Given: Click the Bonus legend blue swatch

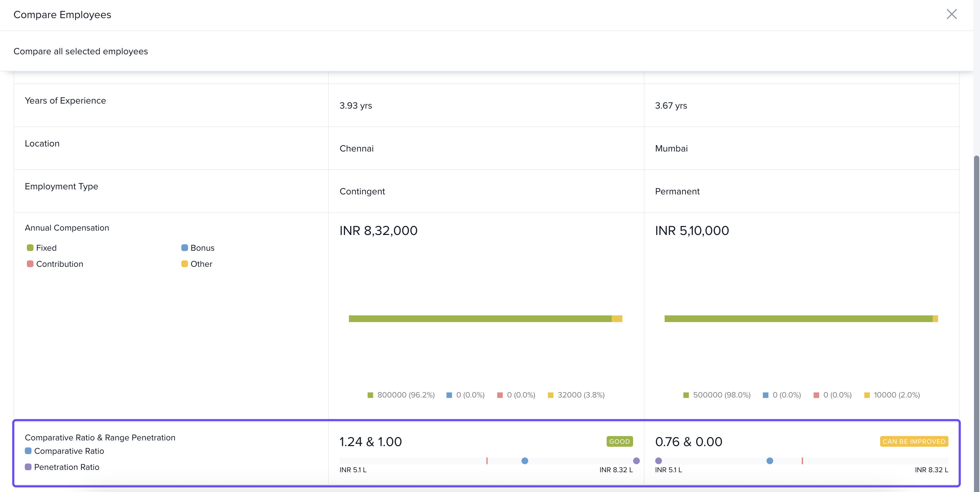Looking at the screenshot, I should pos(185,248).
